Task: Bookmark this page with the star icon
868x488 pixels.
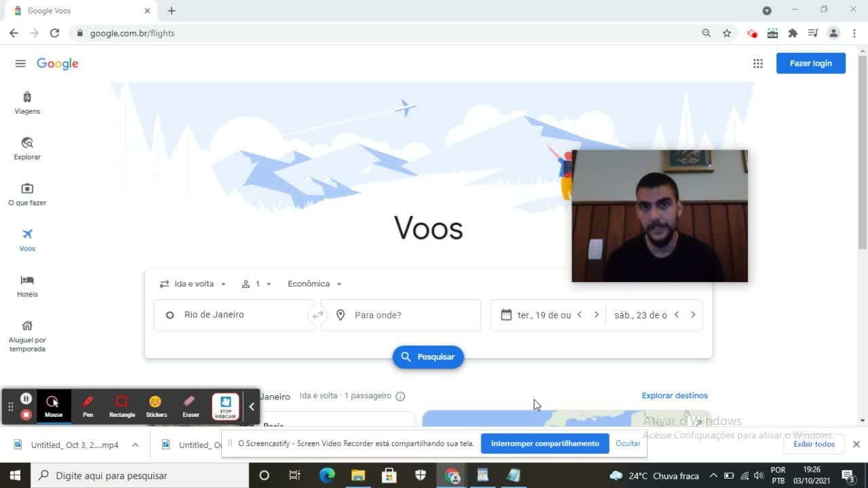Action: point(727,33)
